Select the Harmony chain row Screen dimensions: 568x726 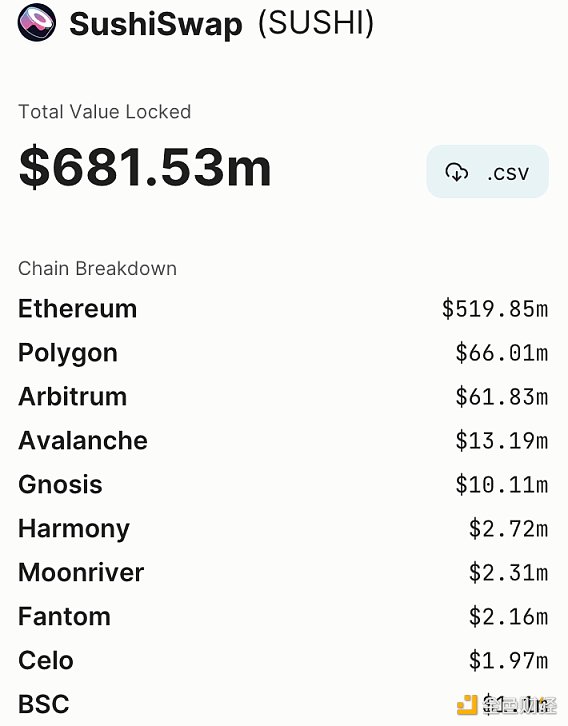click(283, 528)
